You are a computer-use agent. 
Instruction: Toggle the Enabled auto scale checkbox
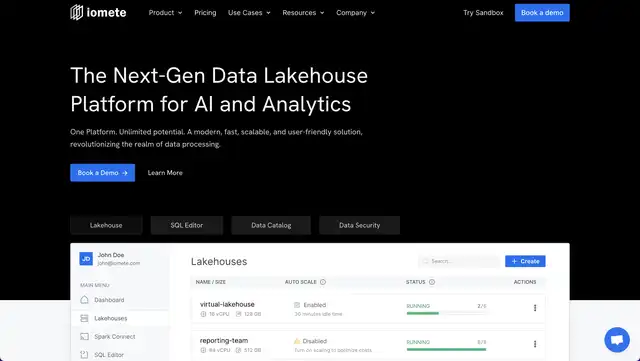pos(297,305)
